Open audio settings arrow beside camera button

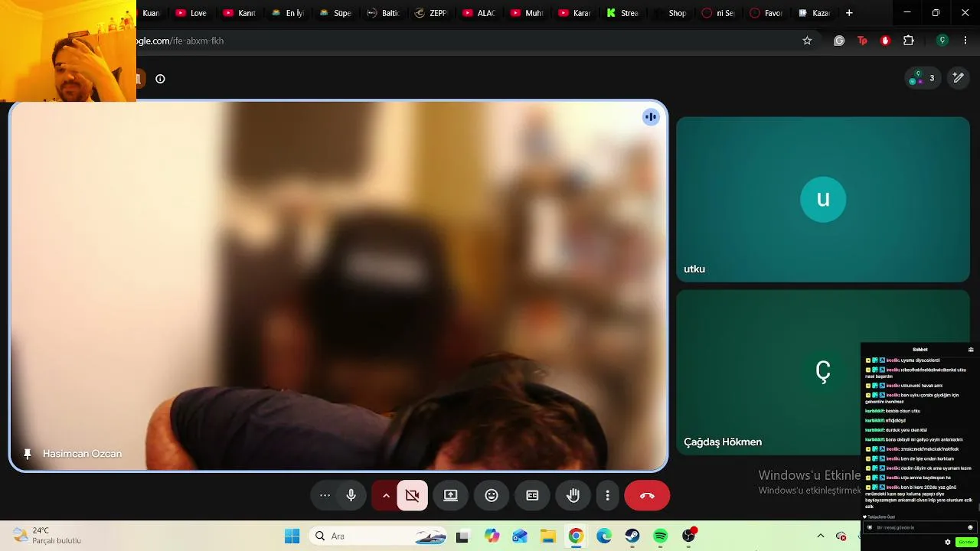(x=386, y=495)
